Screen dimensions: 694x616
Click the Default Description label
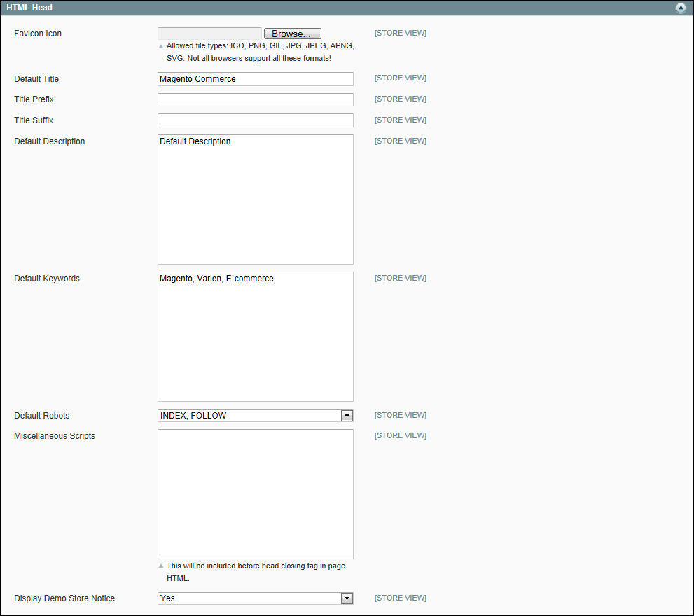click(x=50, y=141)
